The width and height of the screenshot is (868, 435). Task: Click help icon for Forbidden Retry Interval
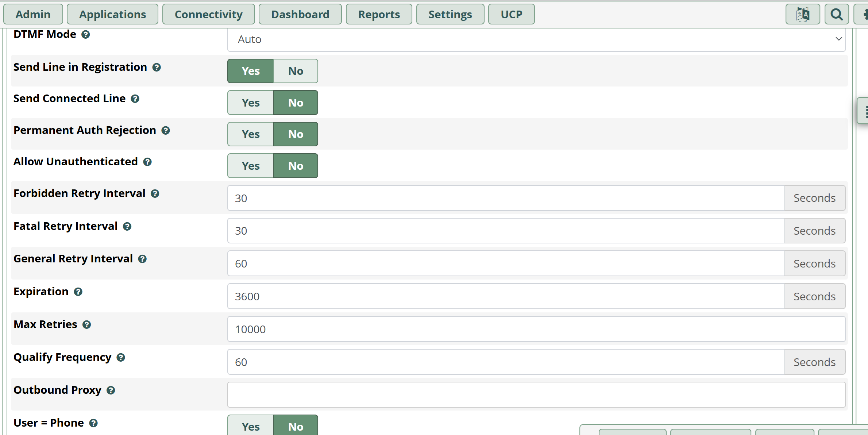click(x=155, y=194)
